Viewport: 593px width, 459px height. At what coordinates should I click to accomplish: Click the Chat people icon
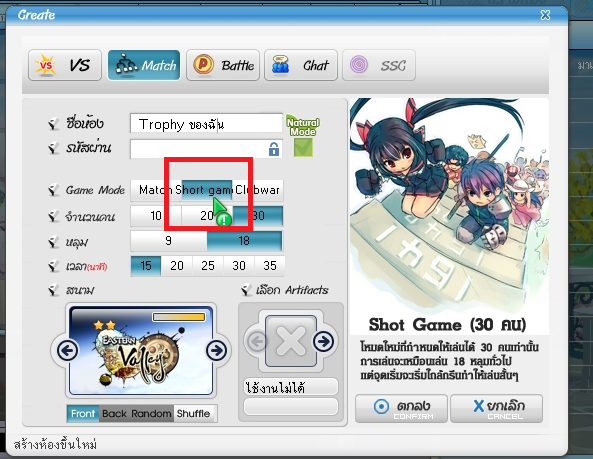tap(281, 64)
